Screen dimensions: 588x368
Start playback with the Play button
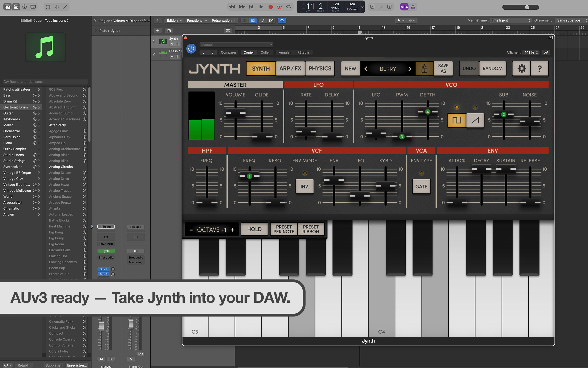[261, 7]
